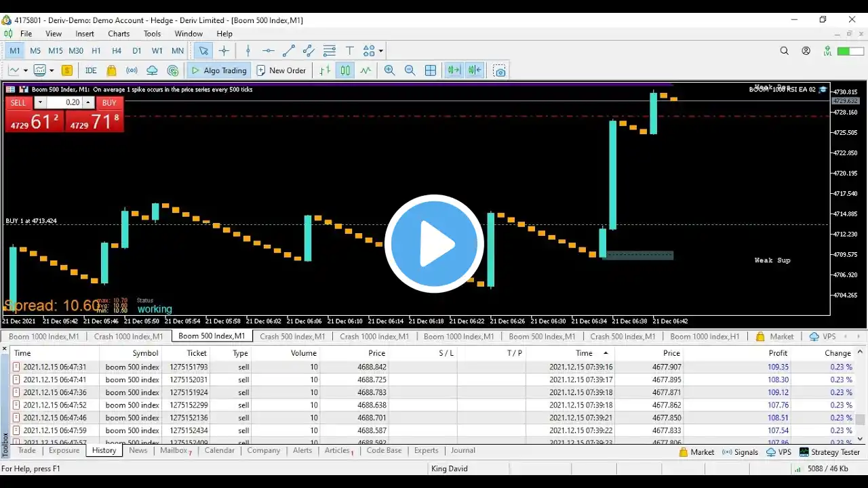
Task: Toggle chart shift
Action: [475, 70]
